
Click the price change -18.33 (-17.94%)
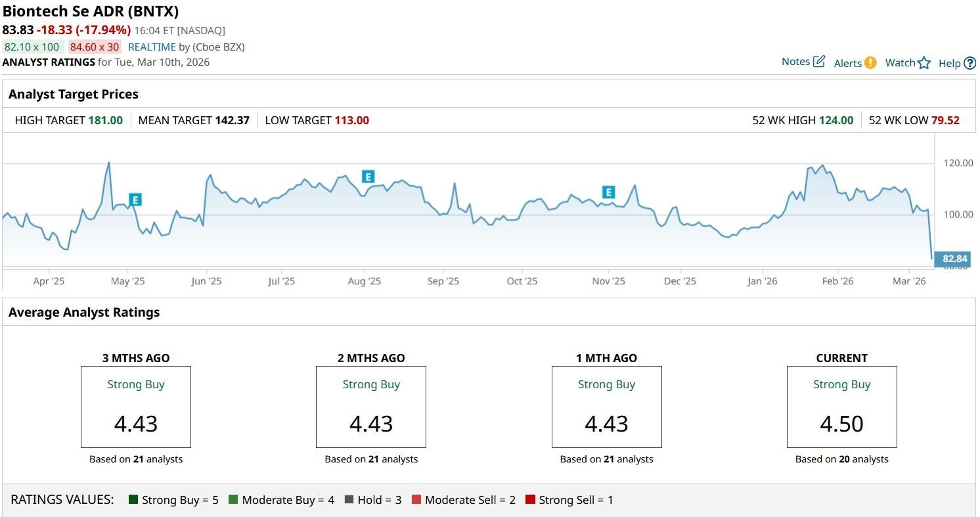(x=83, y=30)
